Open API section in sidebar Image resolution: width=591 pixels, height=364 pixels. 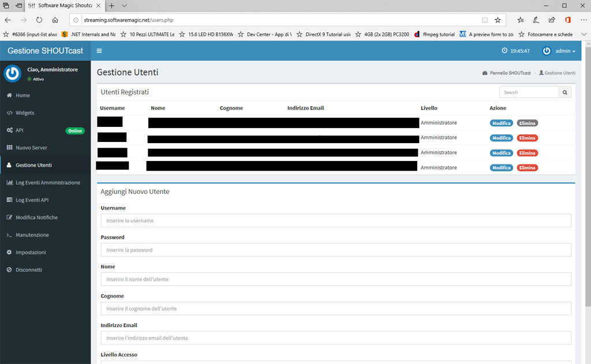pyautogui.click(x=45, y=130)
